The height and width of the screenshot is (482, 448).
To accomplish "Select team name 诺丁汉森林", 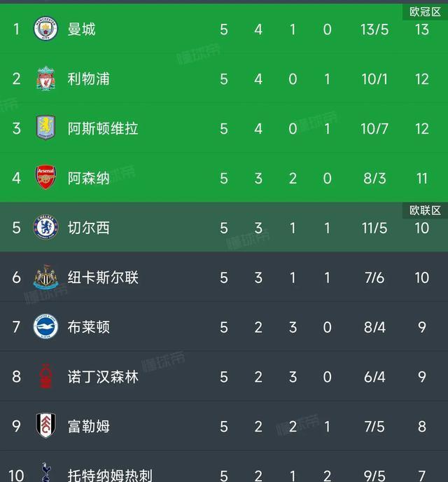I will pyautogui.click(x=103, y=377).
